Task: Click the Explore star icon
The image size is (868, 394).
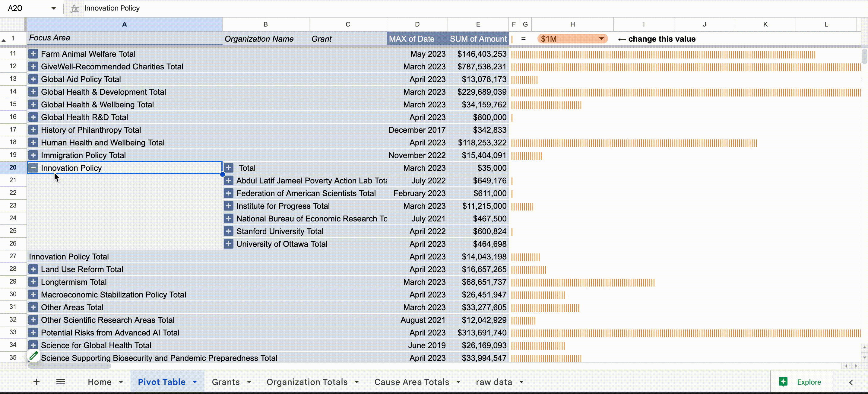Action: [x=783, y=382]
